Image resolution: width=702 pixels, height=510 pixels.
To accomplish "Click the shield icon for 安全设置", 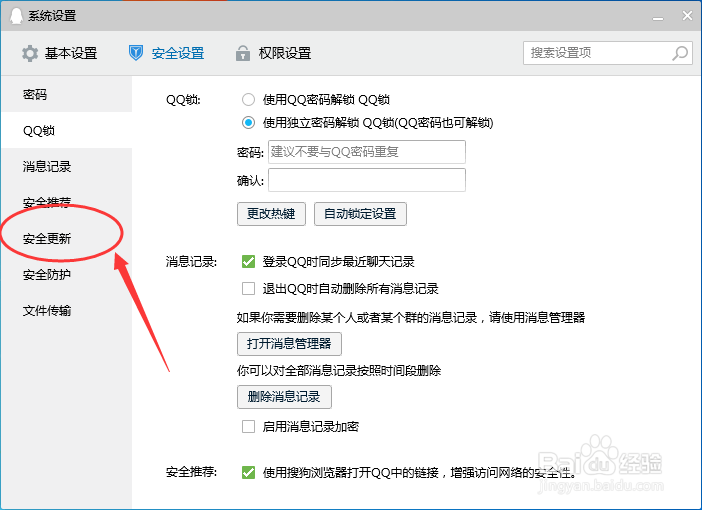I will [136, 53].
